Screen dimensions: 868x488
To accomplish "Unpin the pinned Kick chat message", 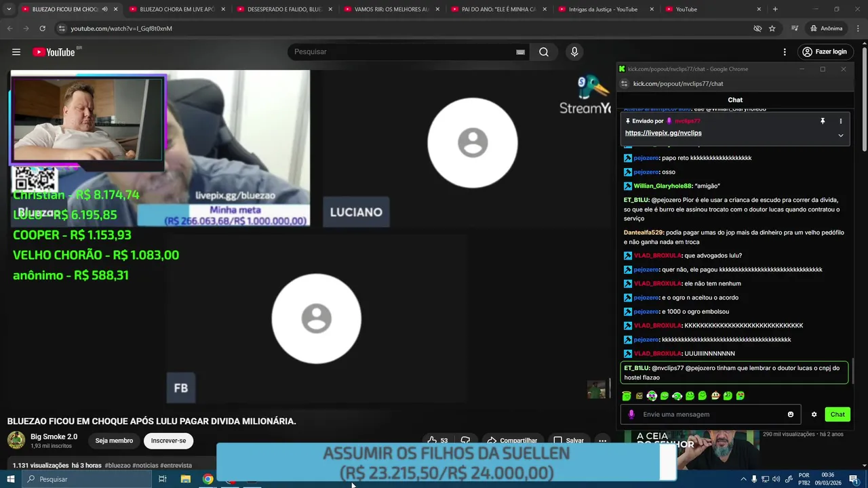I will tap(823, 121).
